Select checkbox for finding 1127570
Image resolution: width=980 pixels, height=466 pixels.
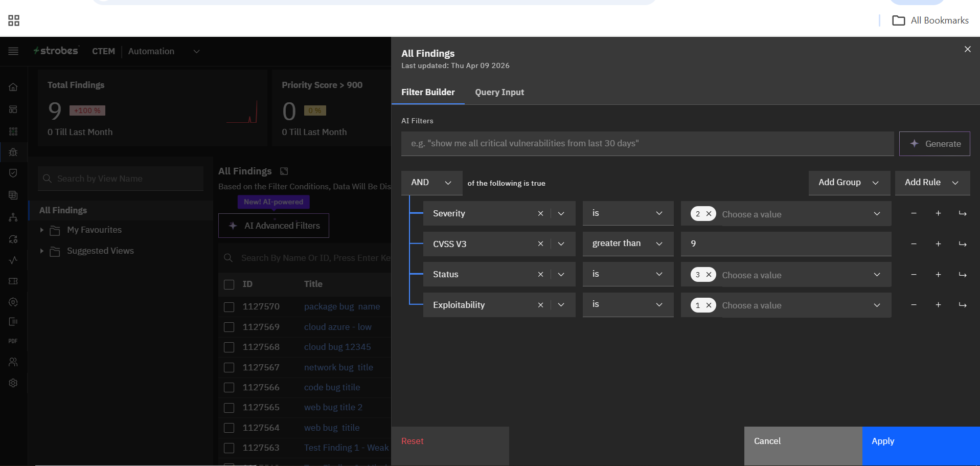coord(229,307)
